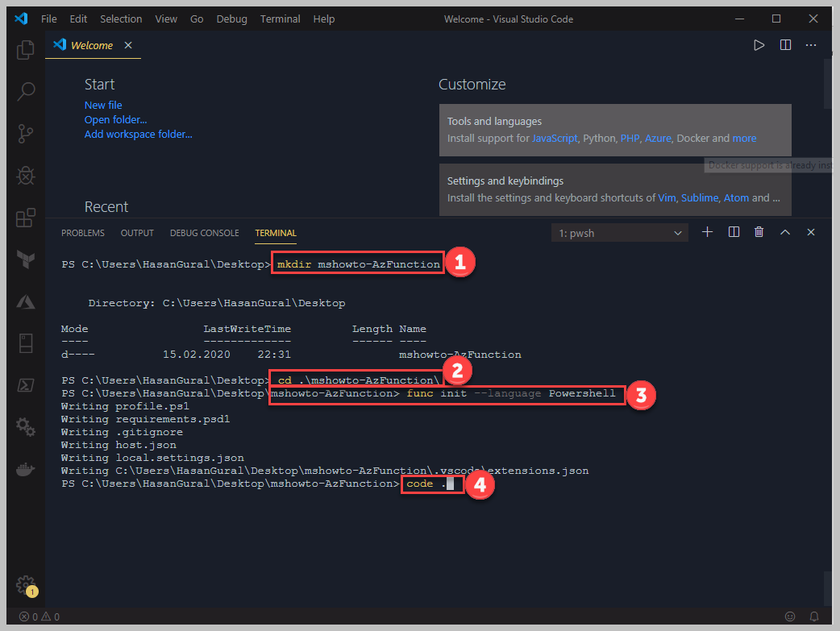
Task: Open the Terminal menu
Action: (281, 19)
